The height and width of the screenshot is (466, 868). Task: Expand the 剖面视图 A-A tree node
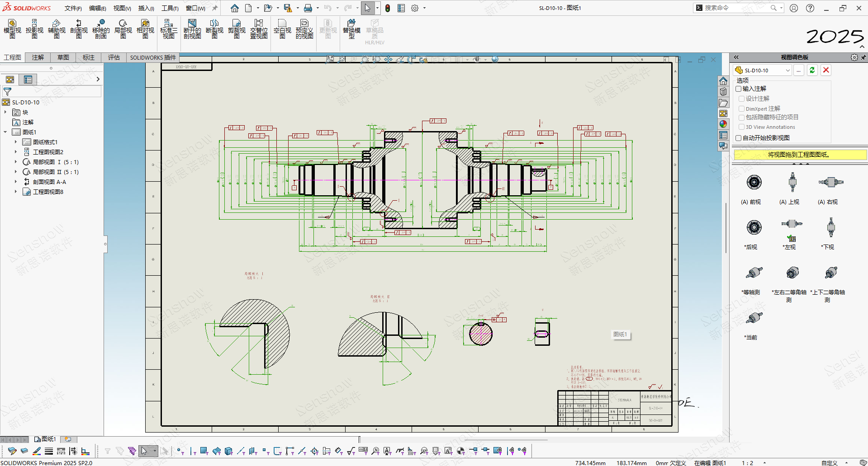tap(15, 182)
